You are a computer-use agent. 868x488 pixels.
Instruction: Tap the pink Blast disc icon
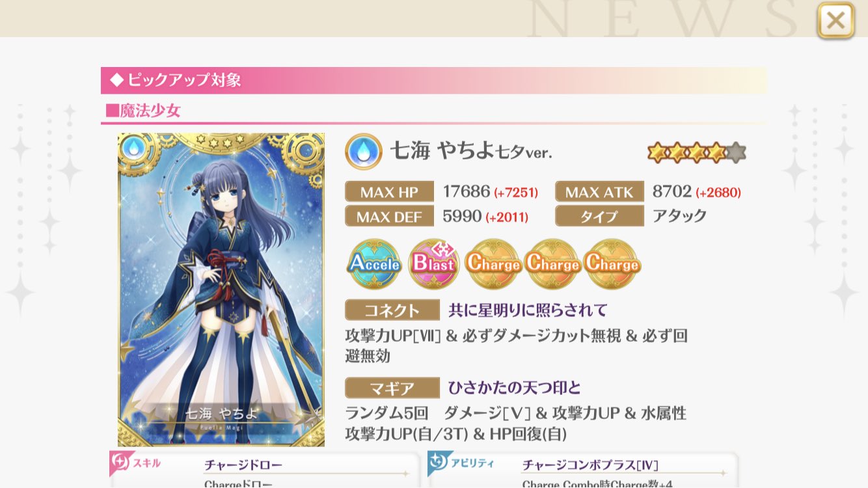[434, 264]
